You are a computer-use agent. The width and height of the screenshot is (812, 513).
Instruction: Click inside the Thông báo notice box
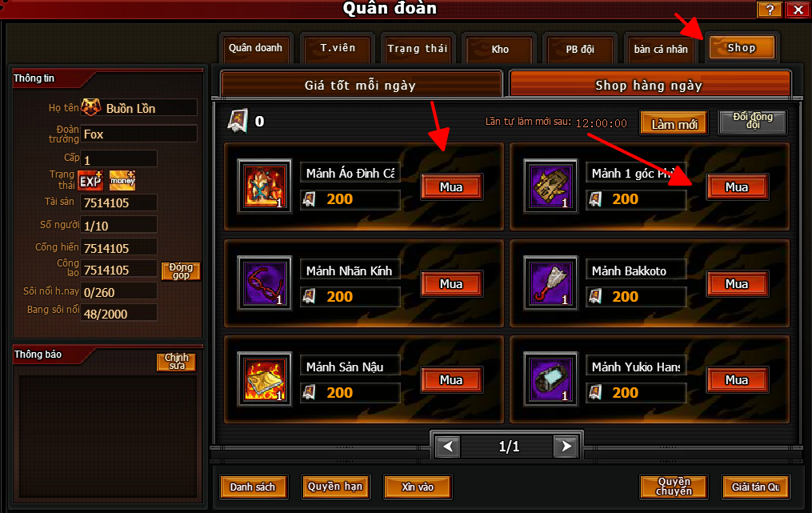(108, 437)
